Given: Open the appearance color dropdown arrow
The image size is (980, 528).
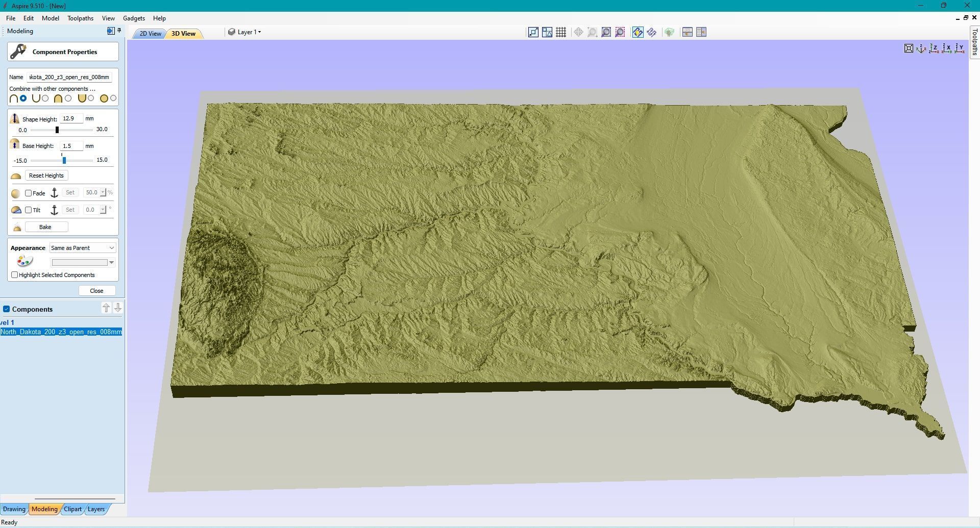Looking at the screenshot, I should (x=111, y=263).
